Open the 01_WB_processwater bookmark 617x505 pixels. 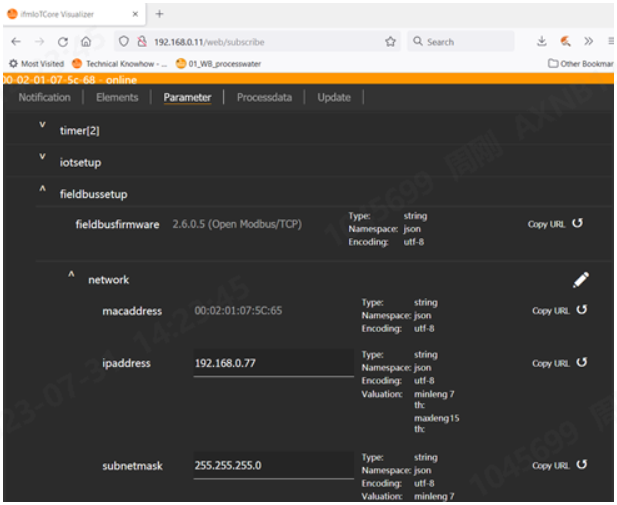[218, 64]
